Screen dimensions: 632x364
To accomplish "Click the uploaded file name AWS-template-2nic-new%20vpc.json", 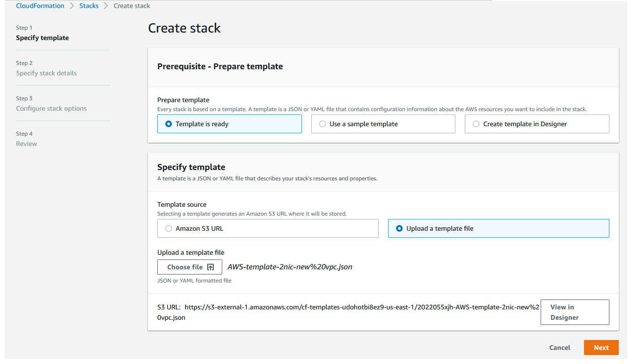I will click(x=290, y=267).
